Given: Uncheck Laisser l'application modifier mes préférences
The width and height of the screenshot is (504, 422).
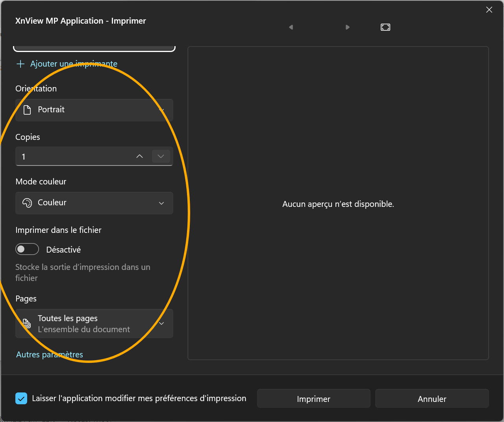Looking at the screenshot, I should 21,398.
